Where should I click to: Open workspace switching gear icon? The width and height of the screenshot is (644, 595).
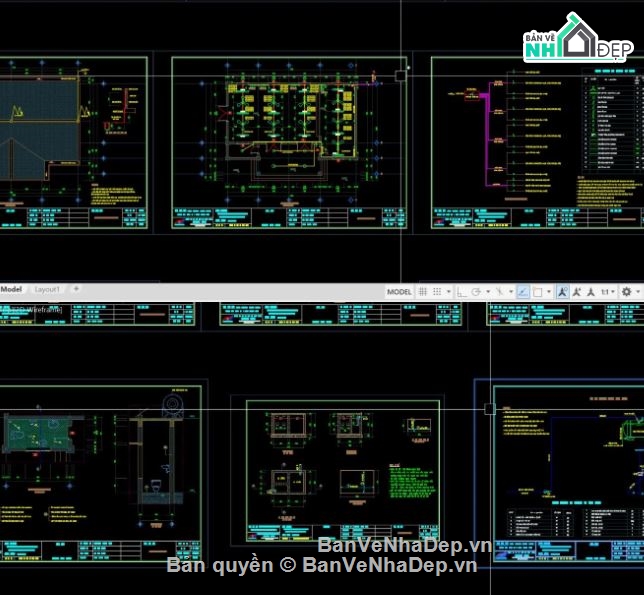[x=626, y=292]
